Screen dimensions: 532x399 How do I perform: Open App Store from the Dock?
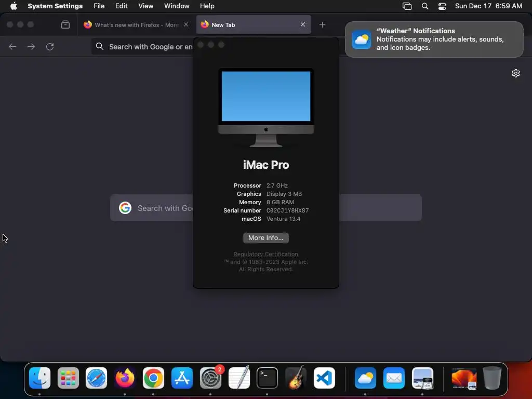click(182, 378)
